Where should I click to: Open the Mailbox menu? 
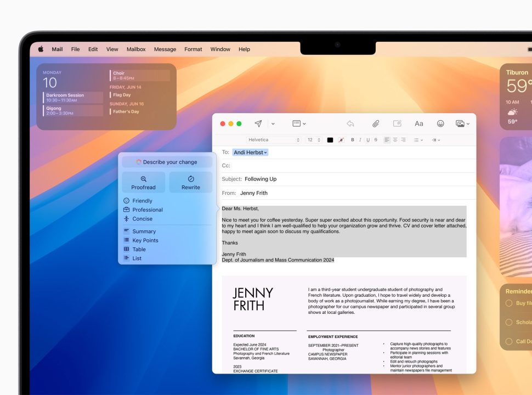click(x=136, y=49)
